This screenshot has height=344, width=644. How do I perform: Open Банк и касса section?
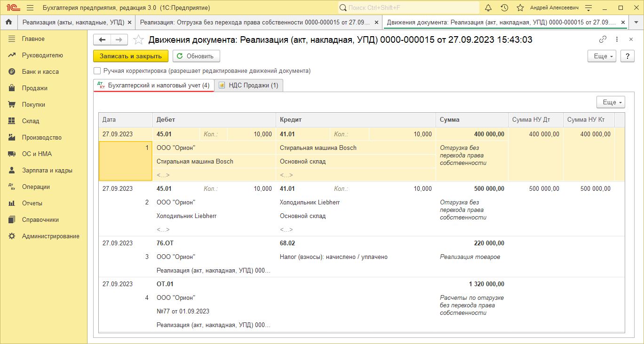point(43,72)
